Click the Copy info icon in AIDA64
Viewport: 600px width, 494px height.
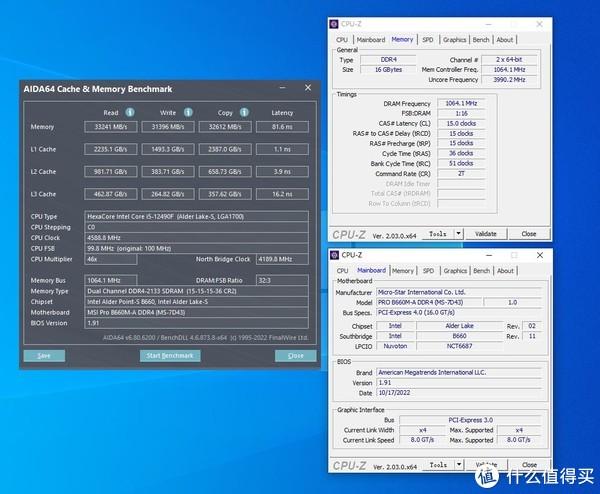244,112
